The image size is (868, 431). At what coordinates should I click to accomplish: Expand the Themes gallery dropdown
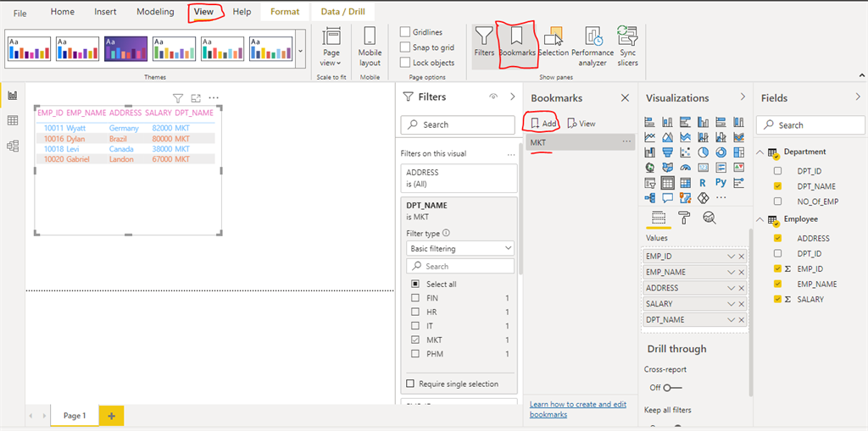[x=301, y=50]
